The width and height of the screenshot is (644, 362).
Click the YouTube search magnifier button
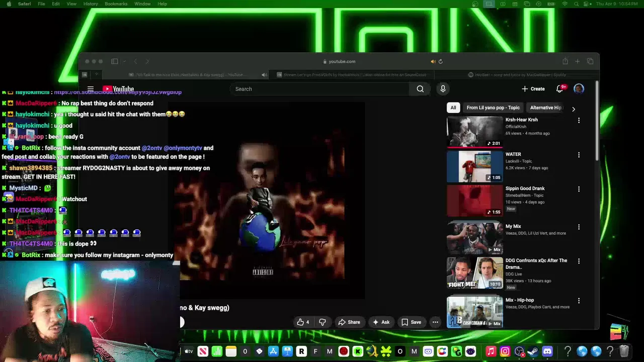420,89
